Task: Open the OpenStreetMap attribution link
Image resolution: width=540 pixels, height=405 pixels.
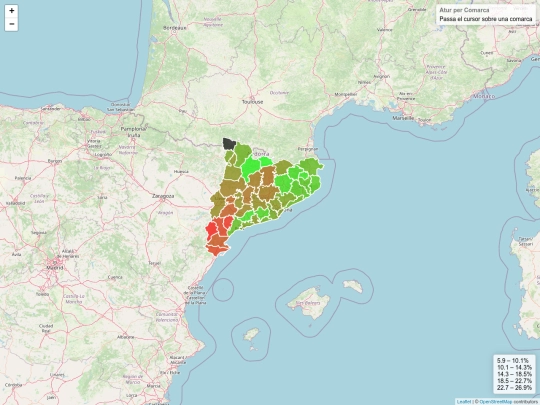Action: [x=496, y=402]
